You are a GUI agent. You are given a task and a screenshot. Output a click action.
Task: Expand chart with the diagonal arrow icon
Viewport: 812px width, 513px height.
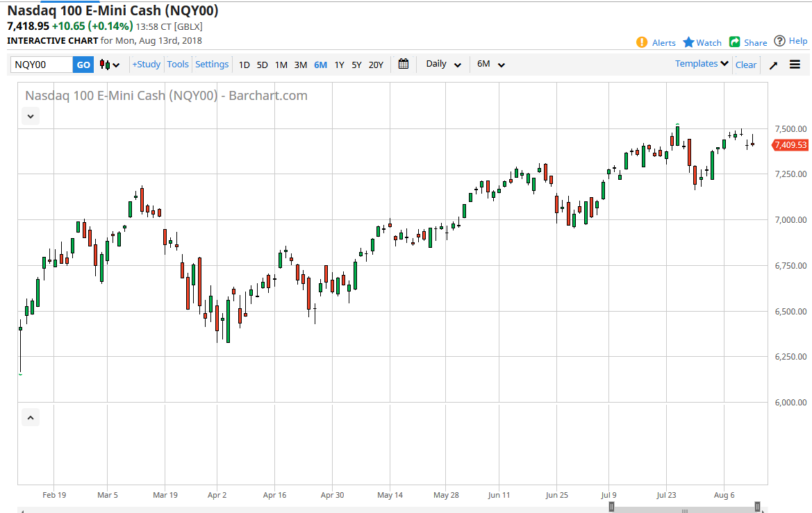pyautogui.click(x=773, y=65)
